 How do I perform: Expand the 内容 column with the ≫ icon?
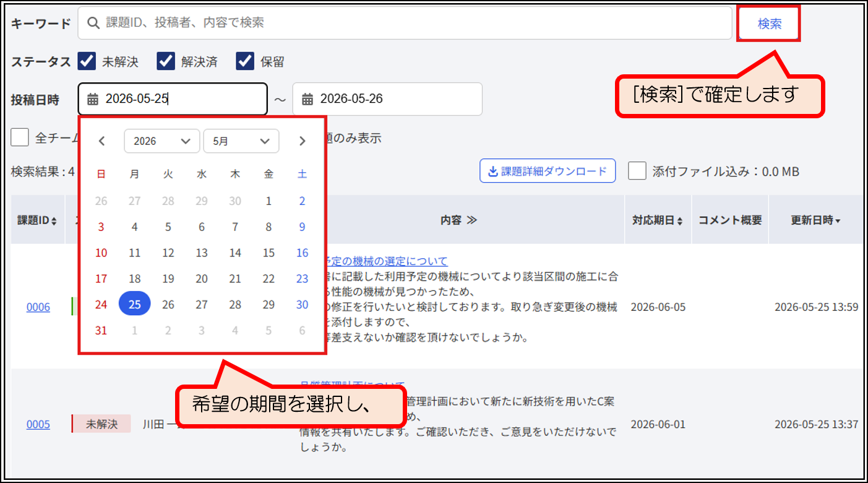471,220
